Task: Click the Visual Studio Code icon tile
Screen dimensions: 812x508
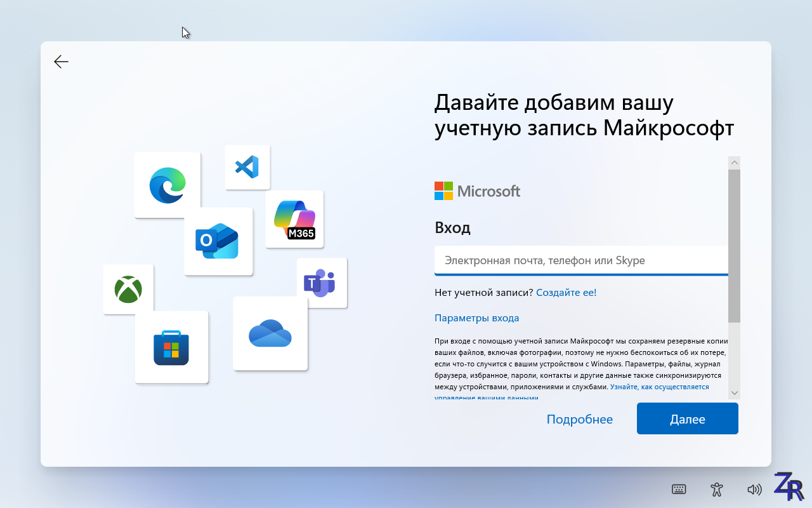Action: coord(247,167)
